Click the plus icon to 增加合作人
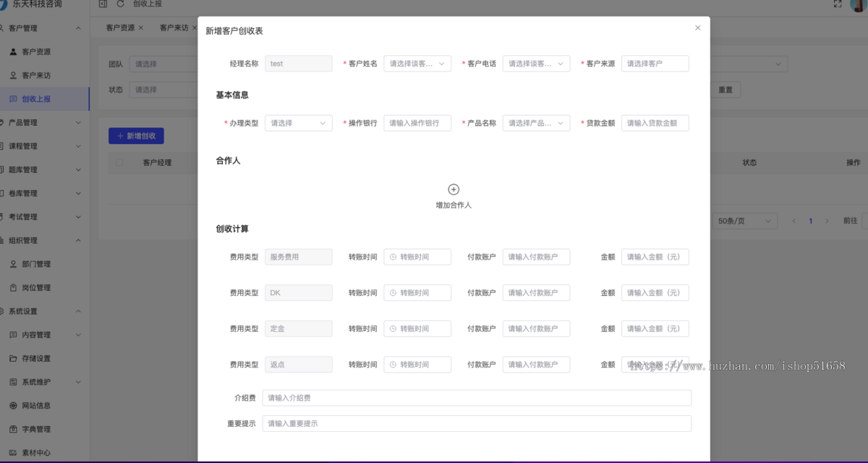Viewport: 868px width, 463px height. [454, 189]
